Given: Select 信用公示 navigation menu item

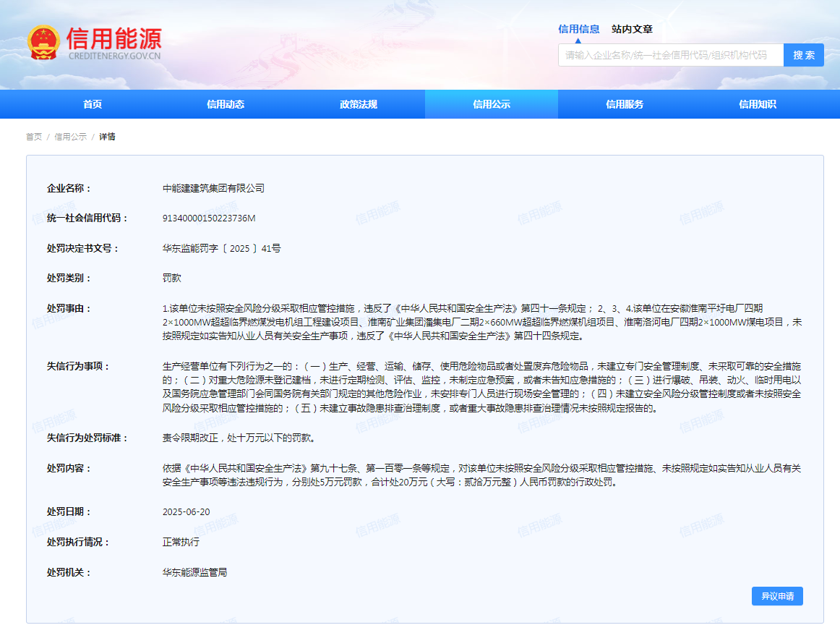Looking at the screenshot, I should (492, 104).
